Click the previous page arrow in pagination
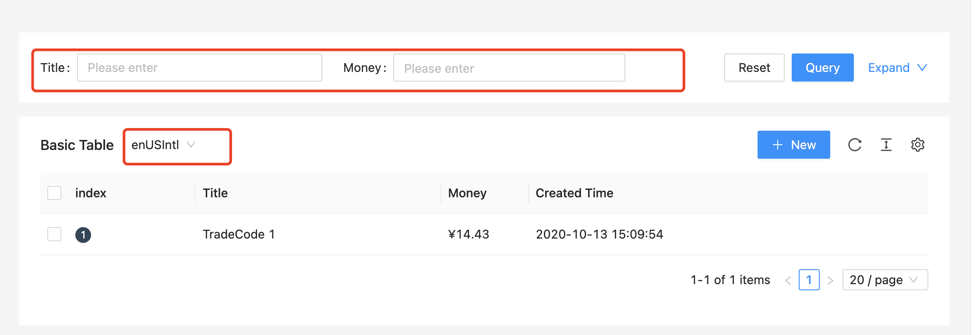The width and height of the screenshot is (980, 335). pyautogui.click(x=789, y=280)
